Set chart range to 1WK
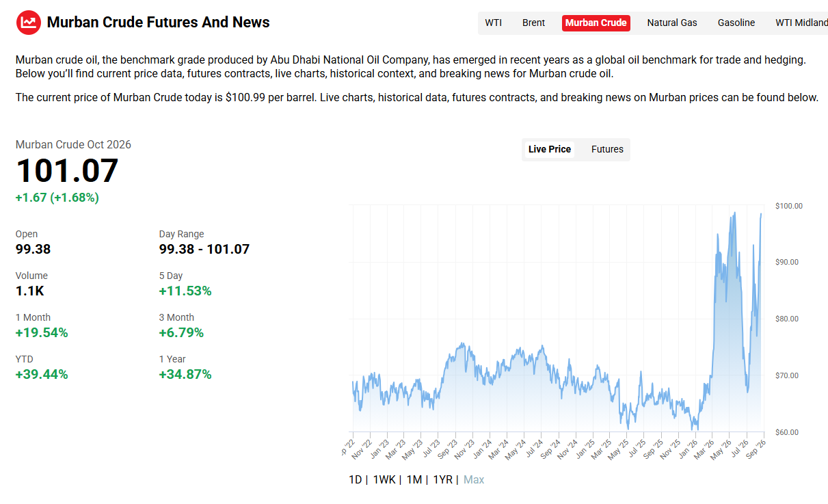828x504 pixels. click(384, 480)
